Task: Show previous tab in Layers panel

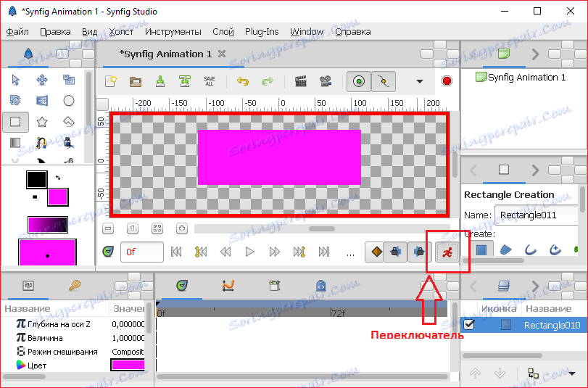Action: point(473,286)
